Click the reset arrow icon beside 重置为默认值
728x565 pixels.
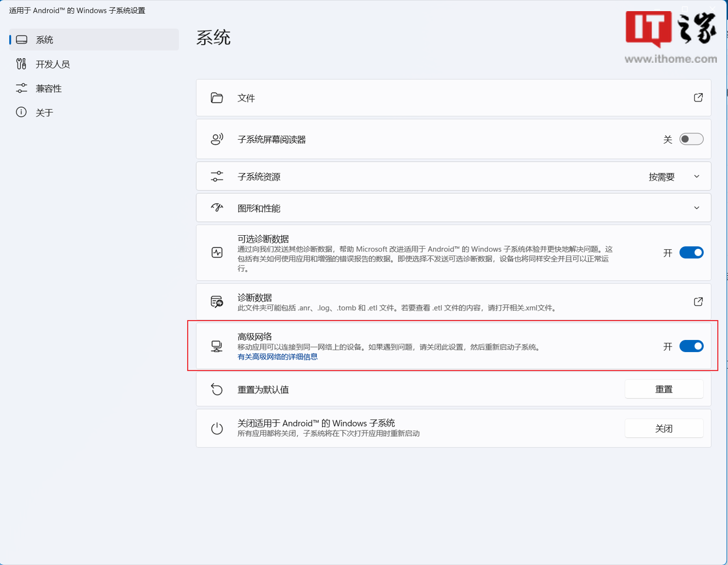point(217,389)
